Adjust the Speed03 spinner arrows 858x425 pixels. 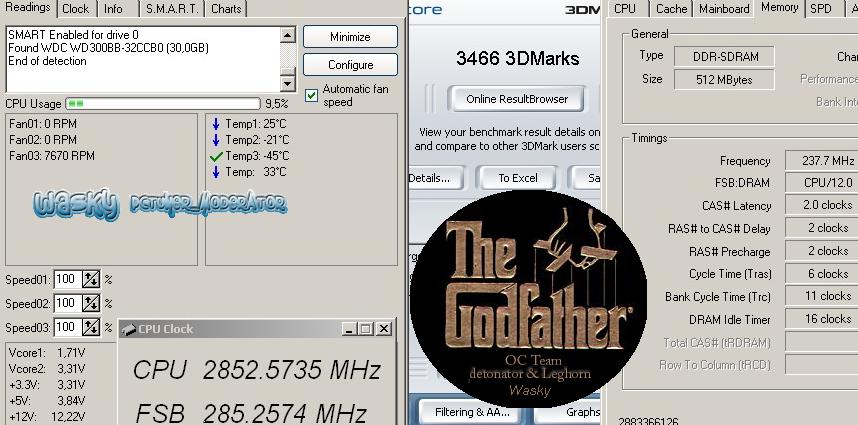click(91, 327)
